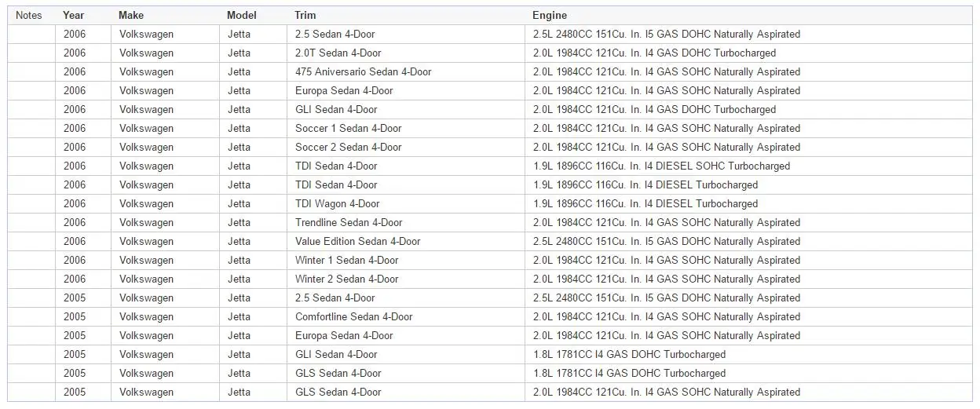Select the Soccer 1 Sedan 4-Door cell

[x=406, y=129]
